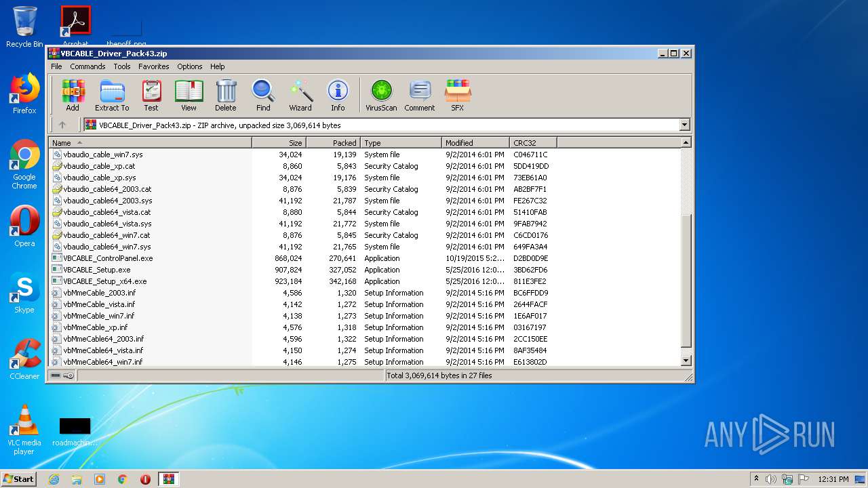The width and height of the screenshot is (868, 488).
Task: Open the Opera desktop shortcut
Action: click(24, 226)
